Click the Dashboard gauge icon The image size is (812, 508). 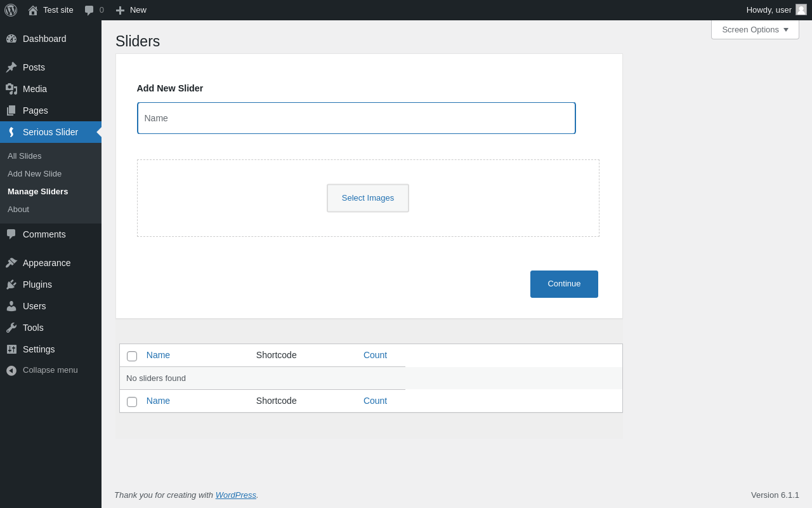(x=11, y=39)
